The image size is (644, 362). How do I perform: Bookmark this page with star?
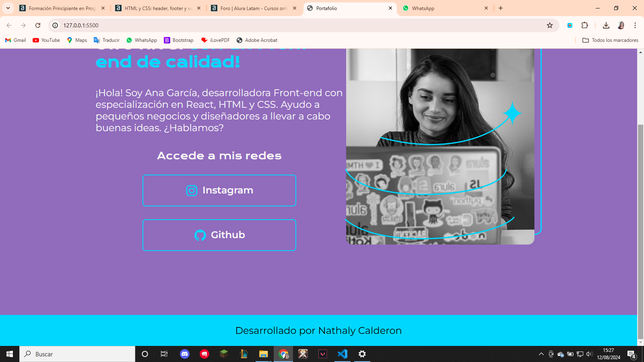point(550,25)
